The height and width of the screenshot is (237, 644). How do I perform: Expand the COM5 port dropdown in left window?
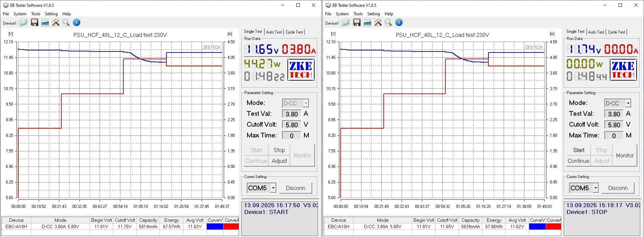[x=273, y=188]
